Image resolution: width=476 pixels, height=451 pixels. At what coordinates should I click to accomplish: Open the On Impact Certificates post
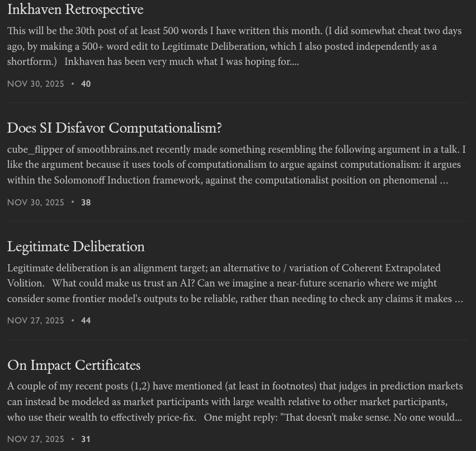(74, 365)
